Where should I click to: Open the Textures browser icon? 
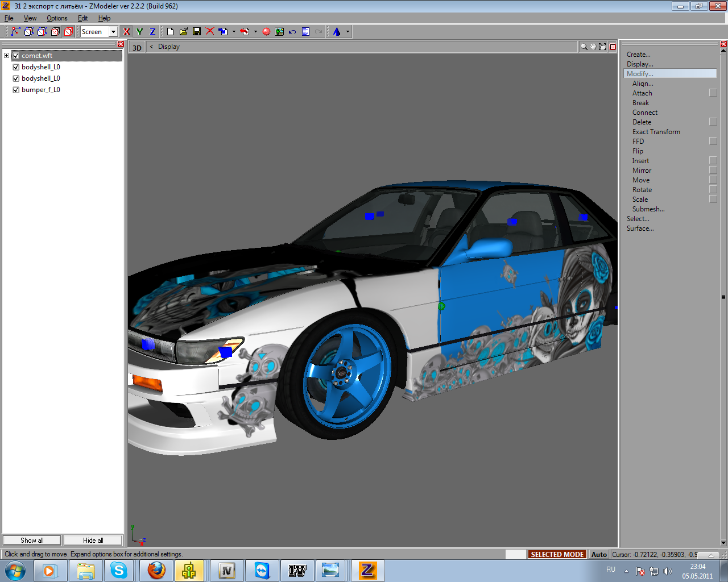279,32
